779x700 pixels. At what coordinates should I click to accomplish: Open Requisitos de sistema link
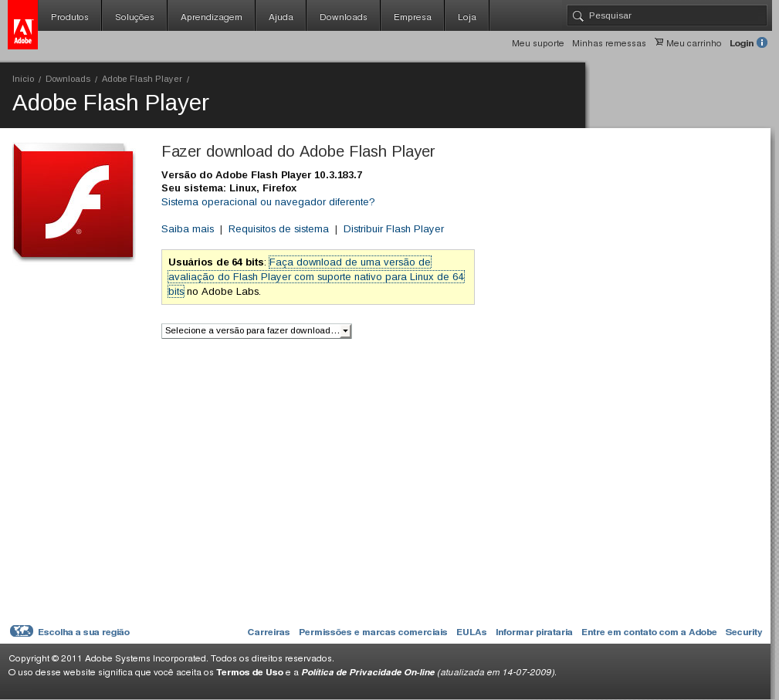(x=278, y=229)
